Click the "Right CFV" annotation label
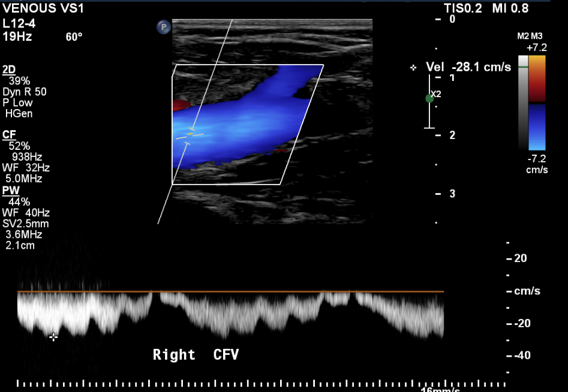Screen dimensions: 568x392 pyautogui.click(x=195, y=354)
